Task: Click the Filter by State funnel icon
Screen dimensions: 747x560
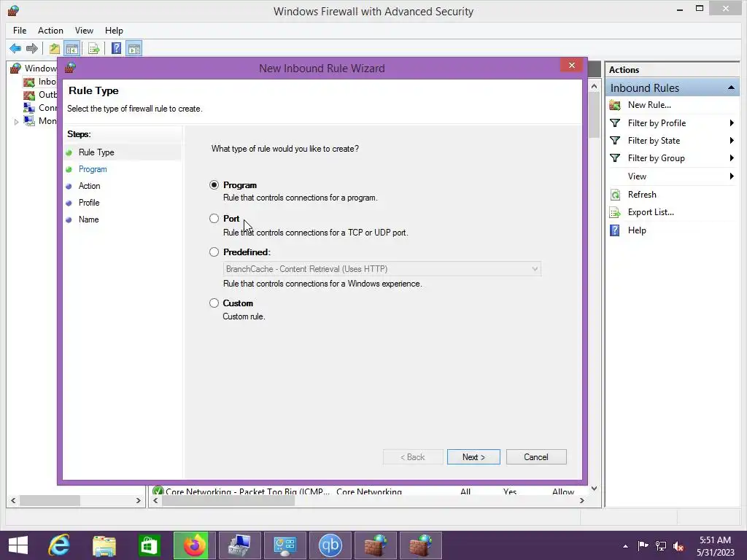Action: click(x=615, y=141)
